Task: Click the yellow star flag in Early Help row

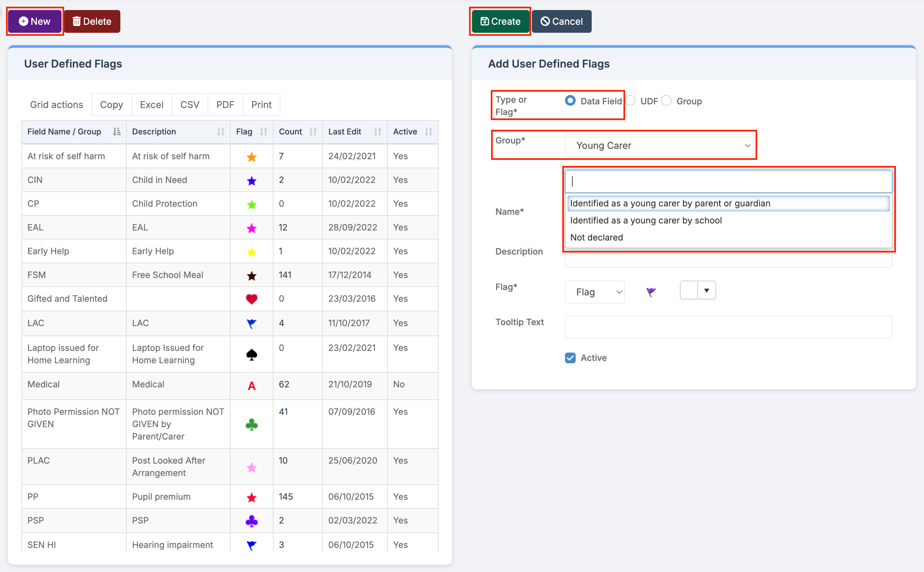Action: pos(251,252)
